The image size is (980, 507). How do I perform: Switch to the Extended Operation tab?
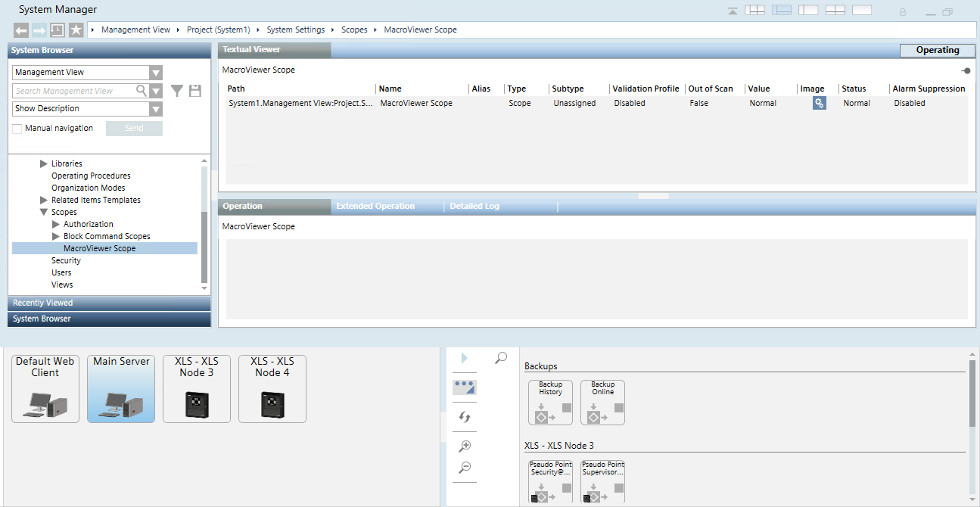pos(375,205)
